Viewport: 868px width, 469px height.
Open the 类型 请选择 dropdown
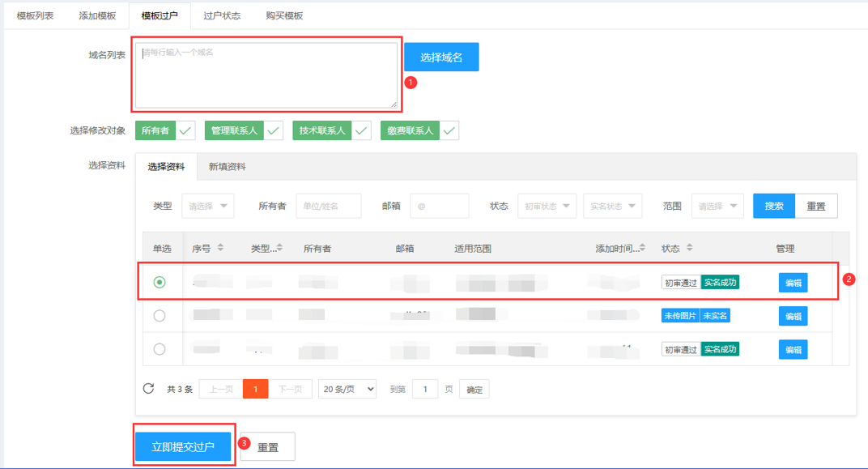(x=208, y=206)
